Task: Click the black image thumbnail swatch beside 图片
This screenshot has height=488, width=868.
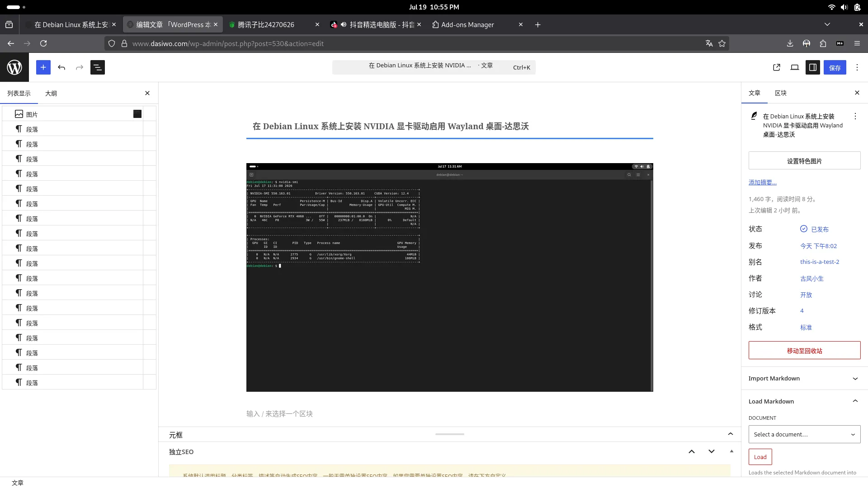Action: (x=137, y=114)
